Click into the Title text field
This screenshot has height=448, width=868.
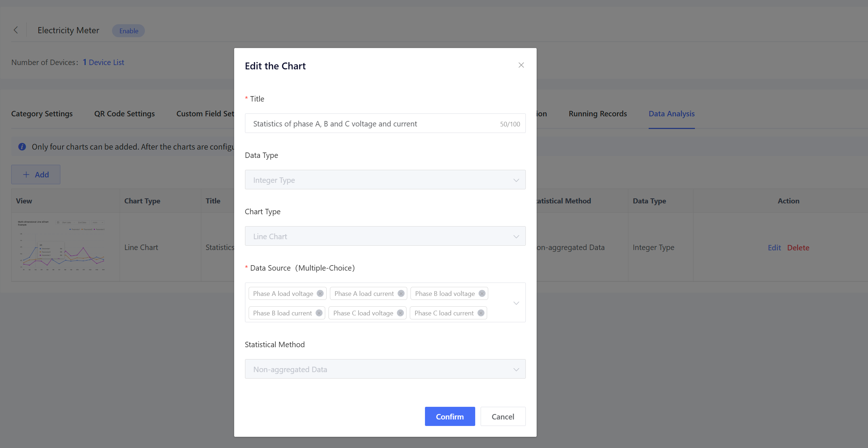pyautogui.click(x=372, y=124)
